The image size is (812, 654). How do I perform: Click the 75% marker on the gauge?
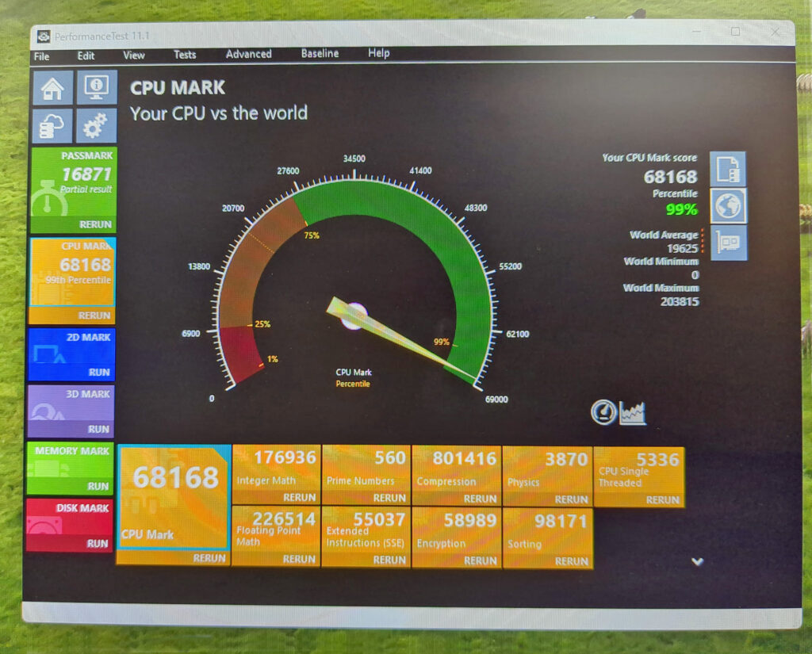(312, 235)
